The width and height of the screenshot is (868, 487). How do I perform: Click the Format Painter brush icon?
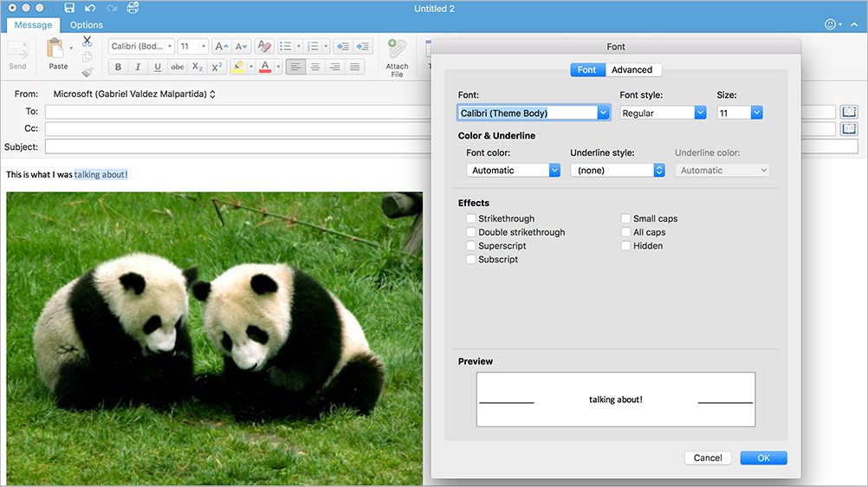87,73
